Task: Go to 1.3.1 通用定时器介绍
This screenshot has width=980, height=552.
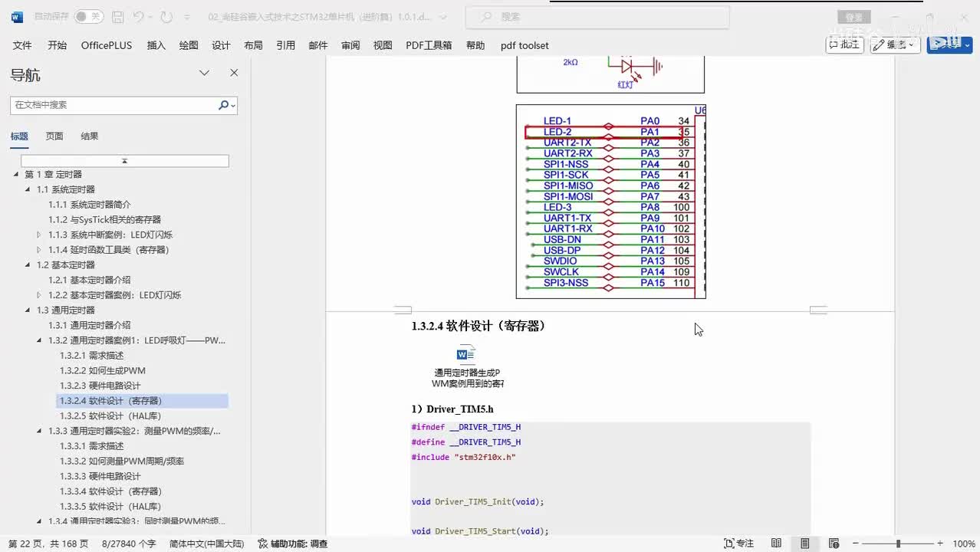Action: [90, 325]
